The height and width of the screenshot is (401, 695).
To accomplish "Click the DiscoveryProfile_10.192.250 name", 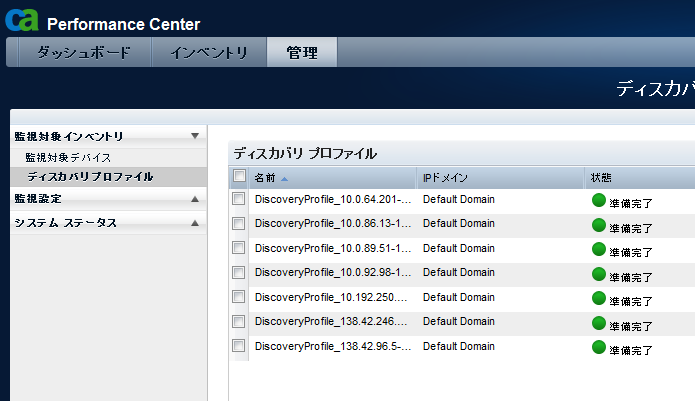I will pos(331,297).
